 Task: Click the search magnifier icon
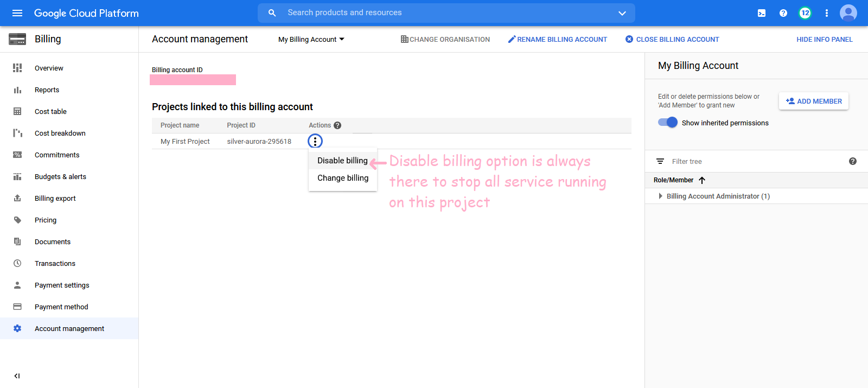(272, 13)
